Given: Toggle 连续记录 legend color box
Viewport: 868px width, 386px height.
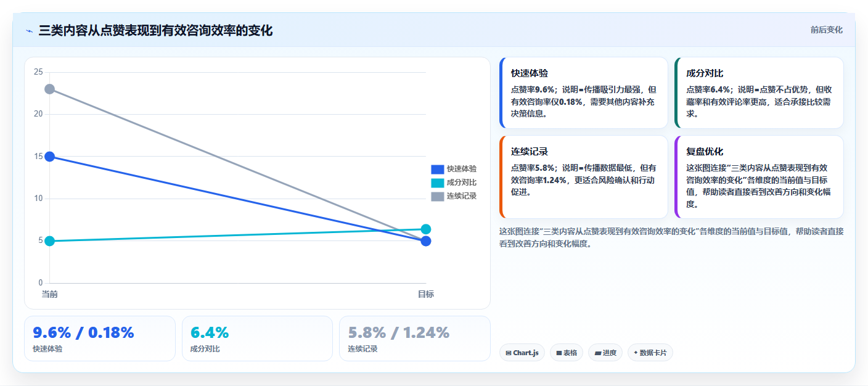Looking at the screenshot, I should tap(437, 196).
